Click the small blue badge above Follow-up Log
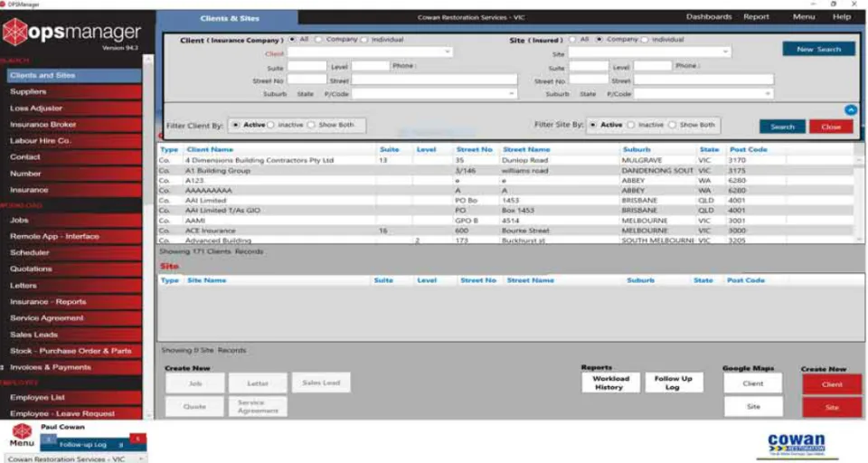This screenshot has height=463, width=868. point(49,439)
